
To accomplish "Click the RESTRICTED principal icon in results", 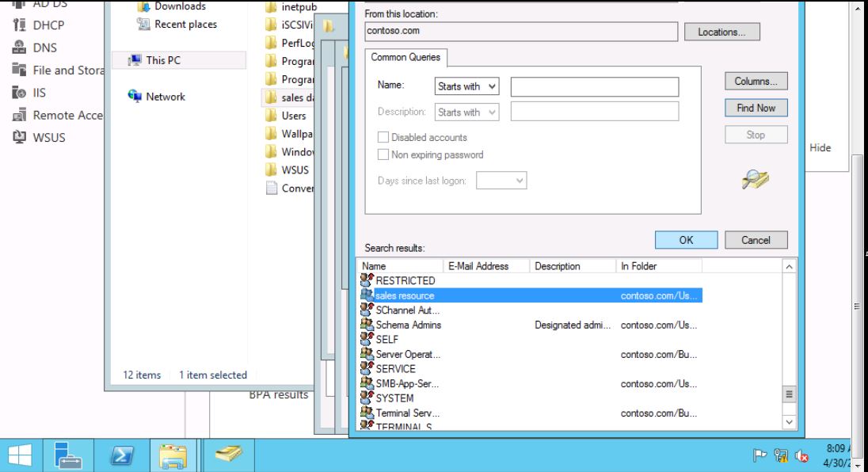I will [x=367, y=280].
